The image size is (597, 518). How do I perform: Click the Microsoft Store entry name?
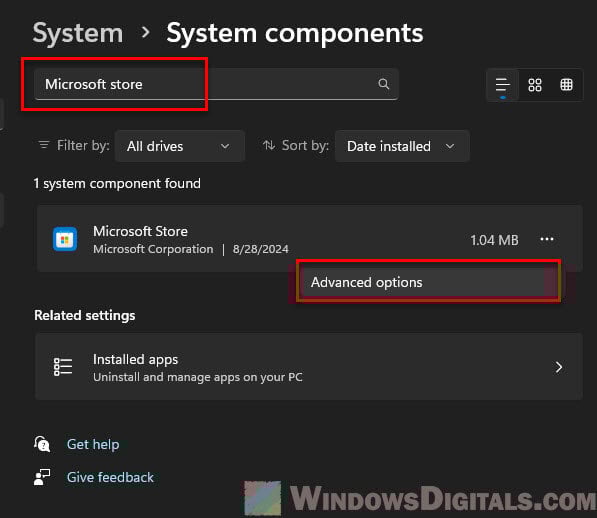[x=140, y=231]
